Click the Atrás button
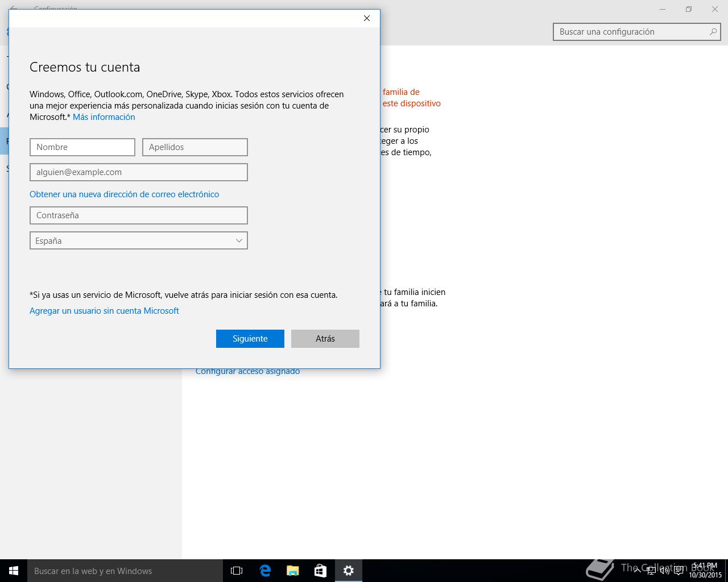 click(325, 339)
